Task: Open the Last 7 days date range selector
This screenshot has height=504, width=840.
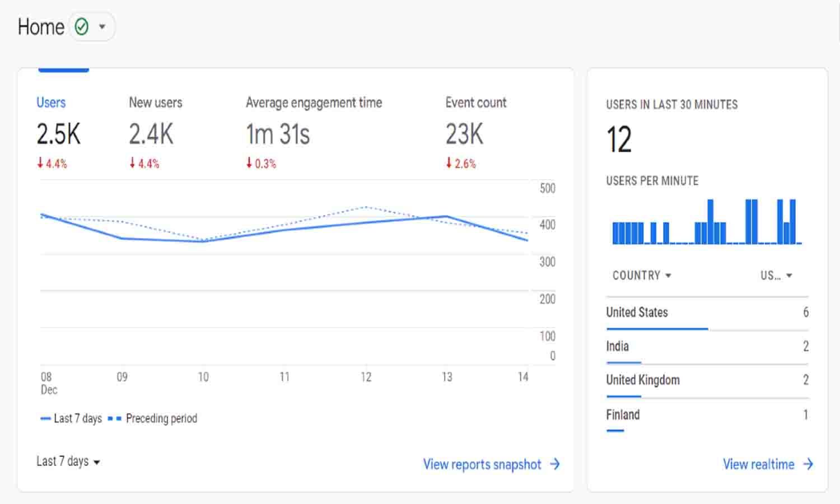Action: pos(67,461)
